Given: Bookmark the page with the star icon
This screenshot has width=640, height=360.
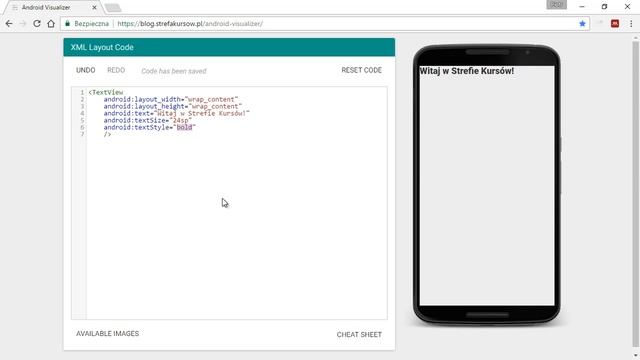Looking at the screenshot, I should coord(582,24).
